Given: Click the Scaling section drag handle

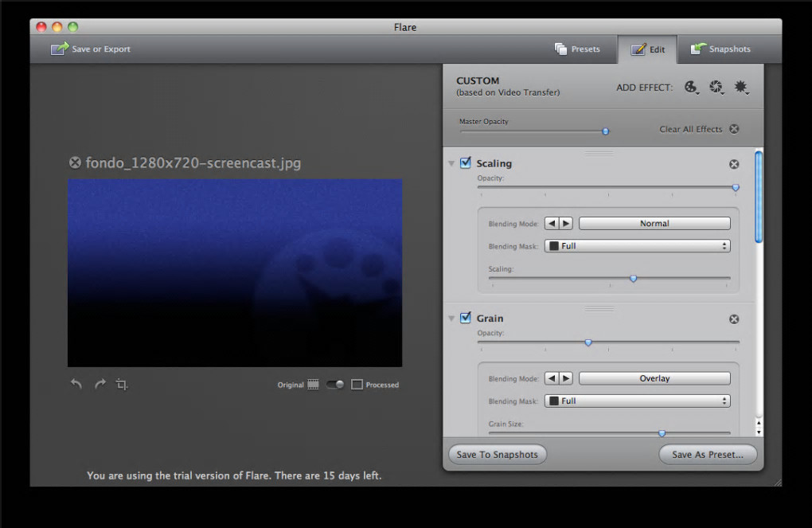Looking at the screenshot, I should [x=599, y=154].
